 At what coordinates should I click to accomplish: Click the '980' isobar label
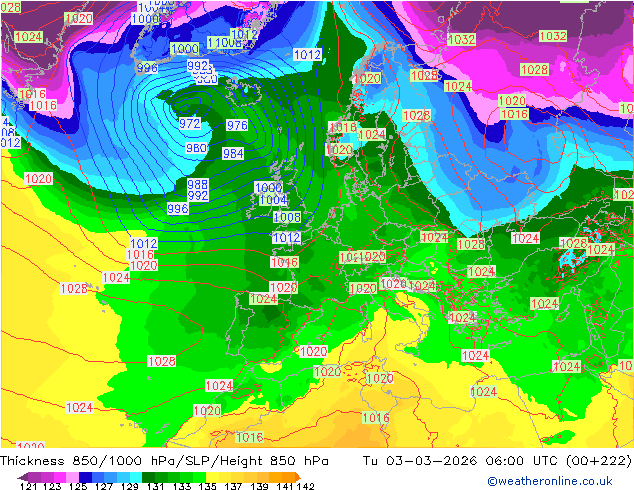196,148
